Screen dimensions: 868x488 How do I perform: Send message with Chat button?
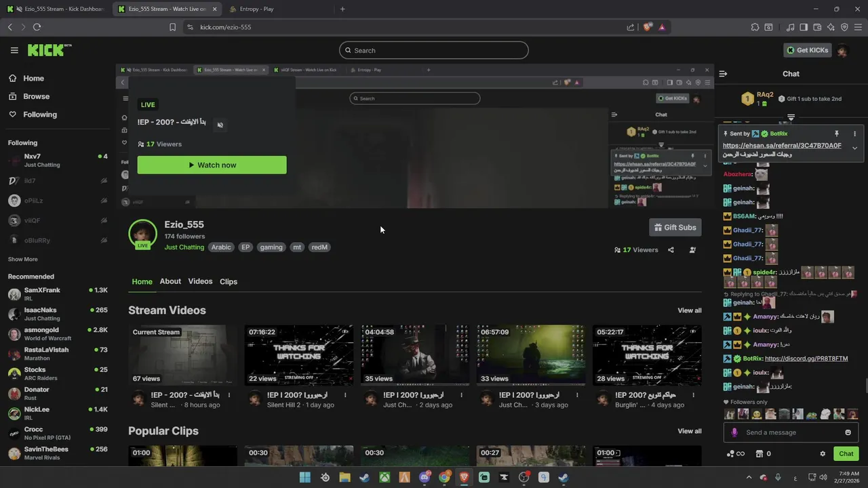click(846, 454)
